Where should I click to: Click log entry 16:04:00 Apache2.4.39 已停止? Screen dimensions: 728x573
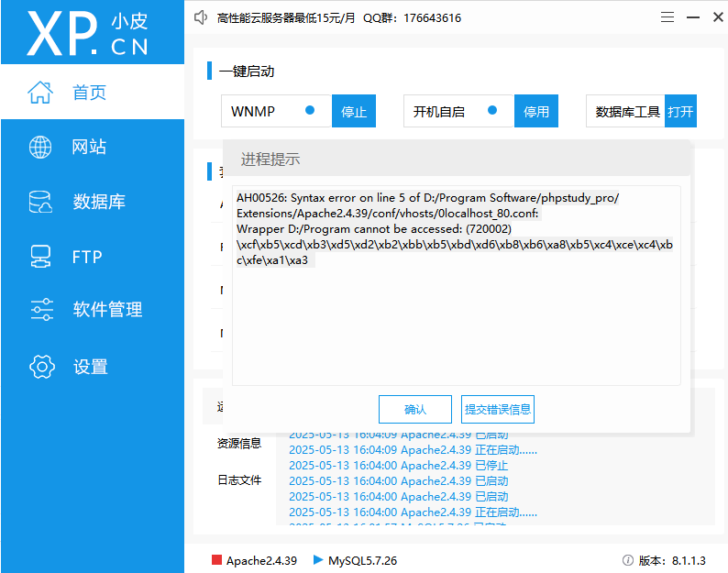pos(398,465)
